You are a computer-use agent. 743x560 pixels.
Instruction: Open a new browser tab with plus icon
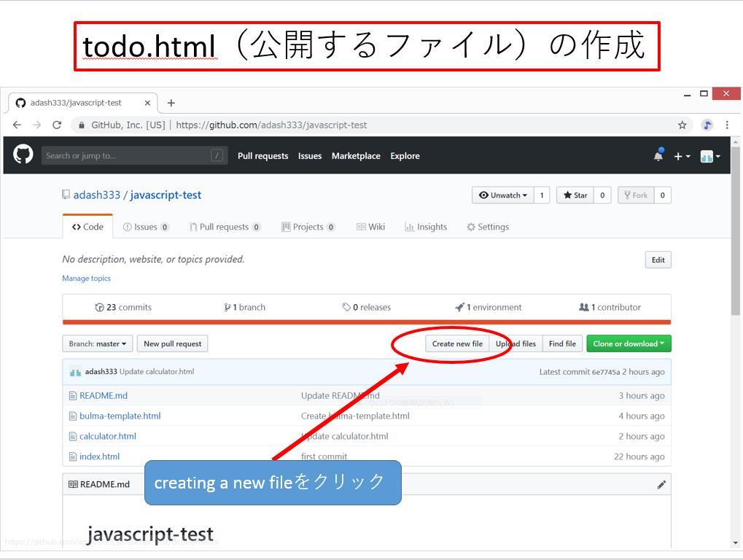click(x=171, y=103)
